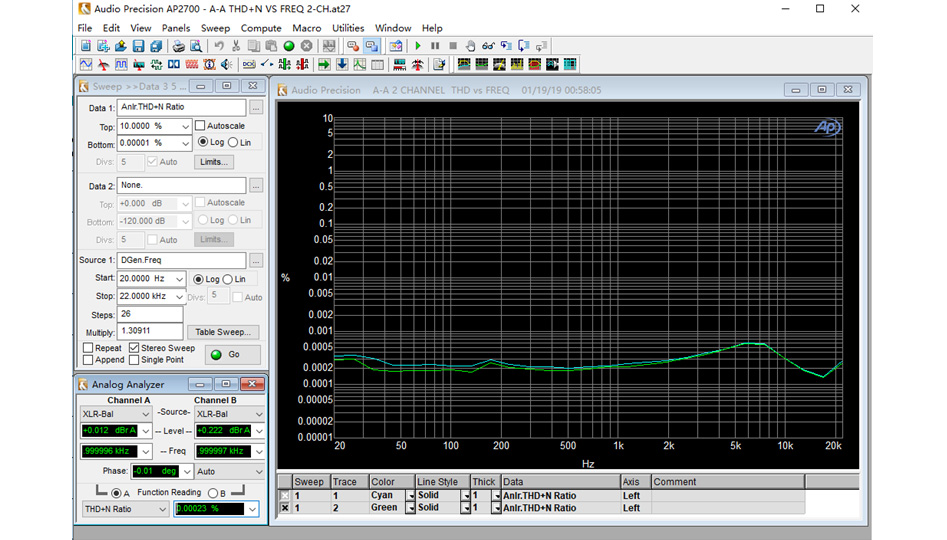Open the Digital Generator square wave icon

click(121, 64)
